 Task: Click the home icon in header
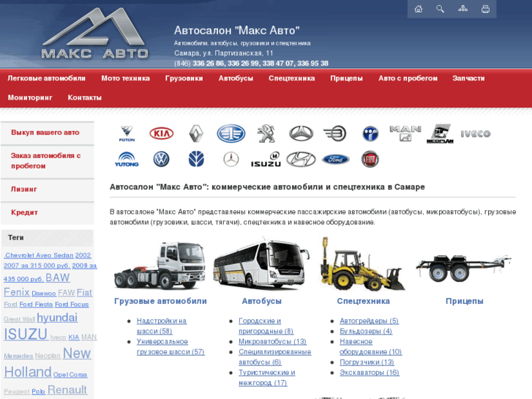point(419,9)
